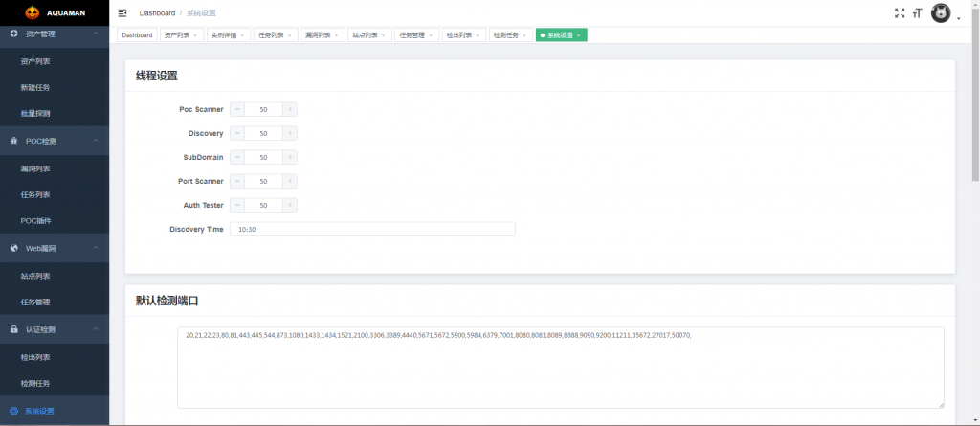
Task: Click the 资产管理 sidebar group icon
Action: [x=13, y=34]
